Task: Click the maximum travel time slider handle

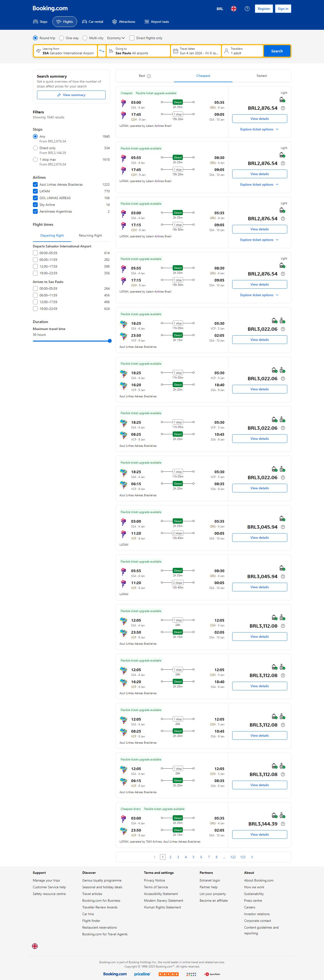Action: coord(110,341)
